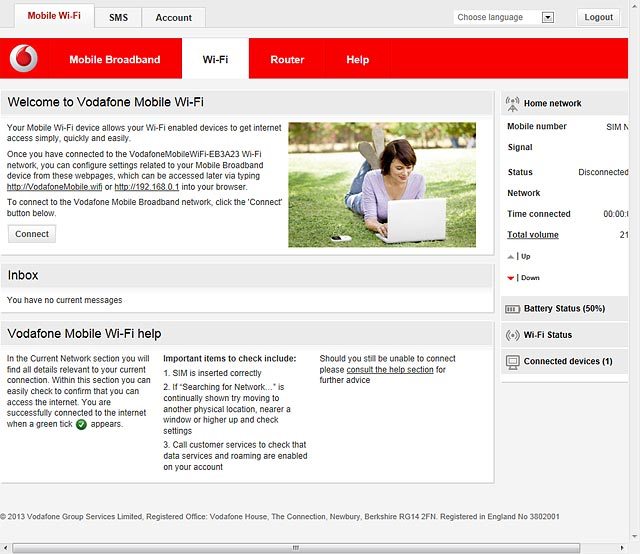Click the Choose language text field
This screenshot has width=640, height=554.
pyautogui.click(x=498, y=17)
